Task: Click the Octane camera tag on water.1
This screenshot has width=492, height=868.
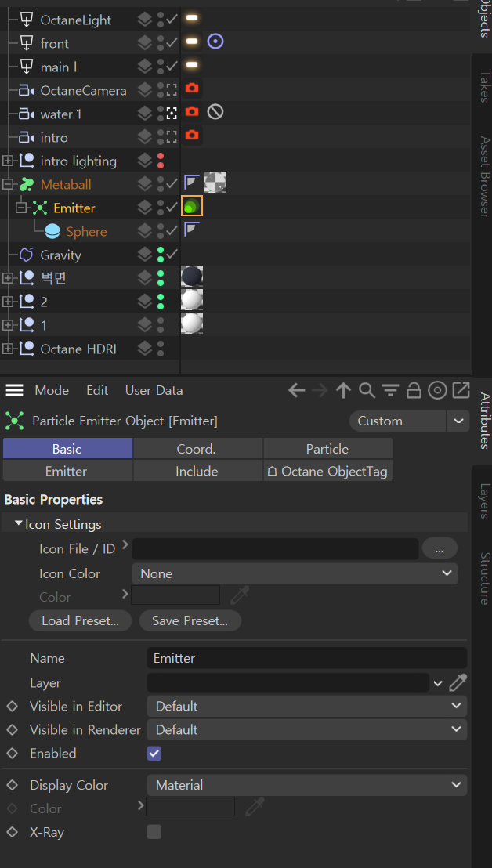Action: 192,112
